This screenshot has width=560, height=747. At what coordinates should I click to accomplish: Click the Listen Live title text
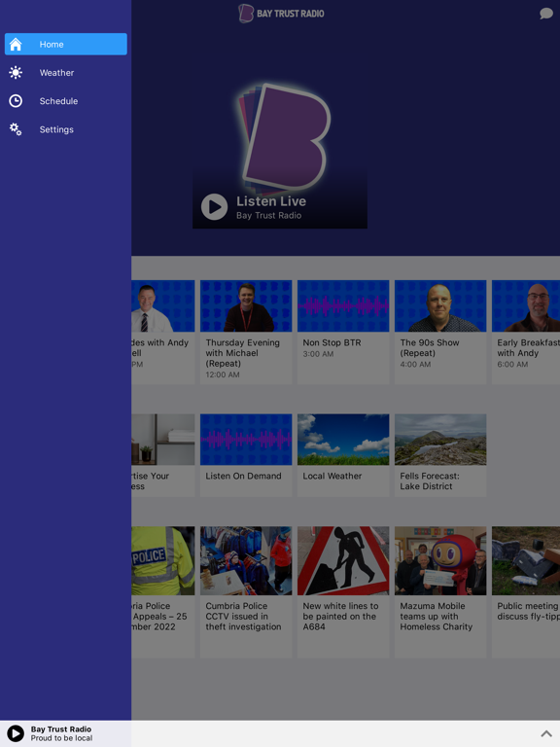point(271,201)
